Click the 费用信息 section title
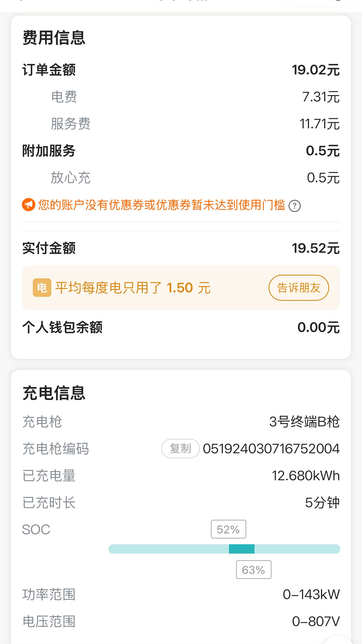Viewport: 362px width, 644px height. 54,38
